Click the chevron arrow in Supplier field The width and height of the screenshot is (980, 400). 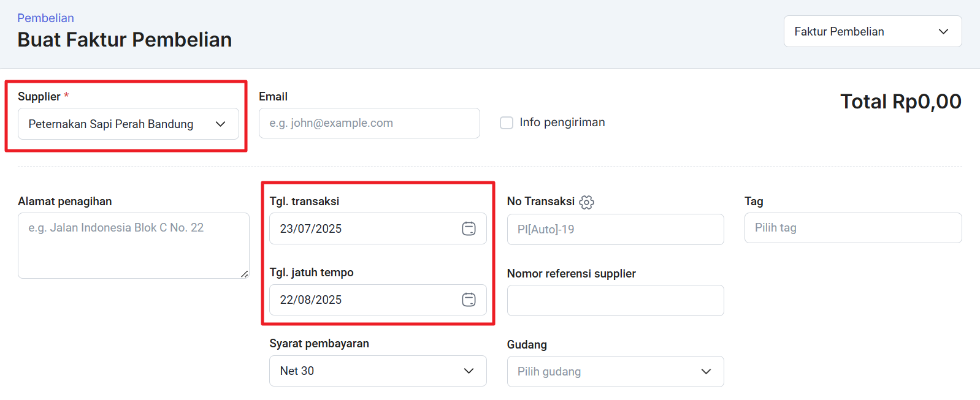coord(221,124)
